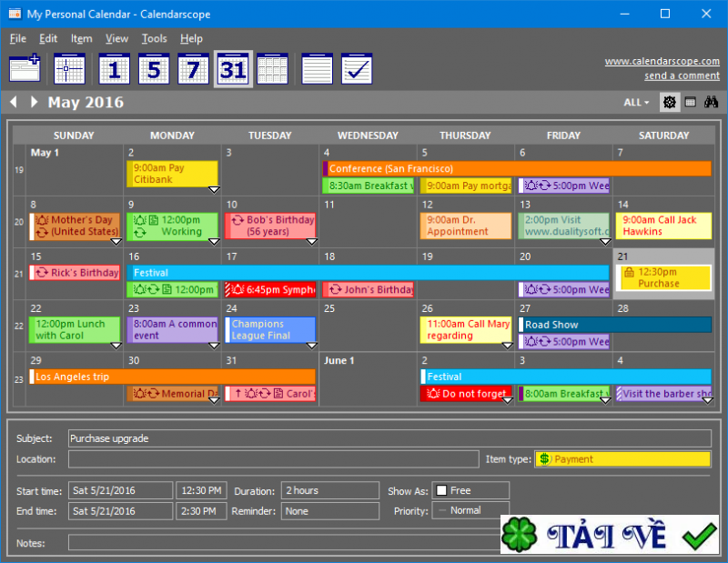Open the ALL filter dropdown
The image size is (728, 563).
pos(636,102)
